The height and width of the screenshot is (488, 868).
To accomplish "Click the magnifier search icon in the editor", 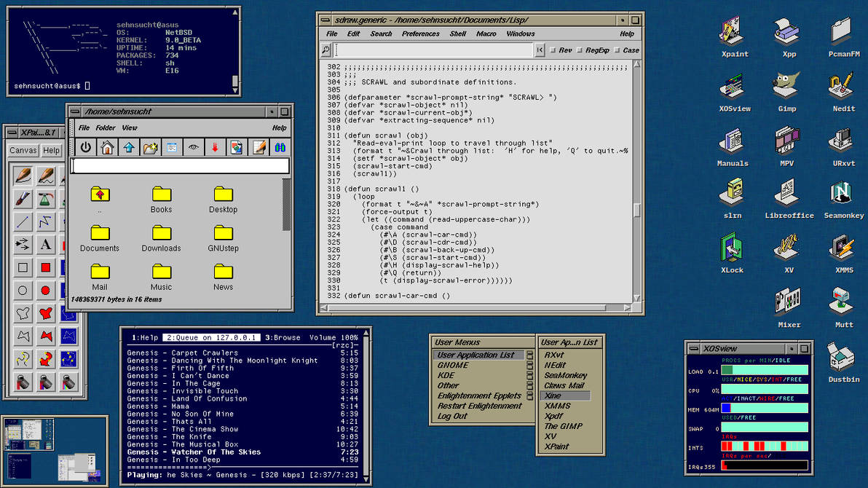I will tap(326, 50).
